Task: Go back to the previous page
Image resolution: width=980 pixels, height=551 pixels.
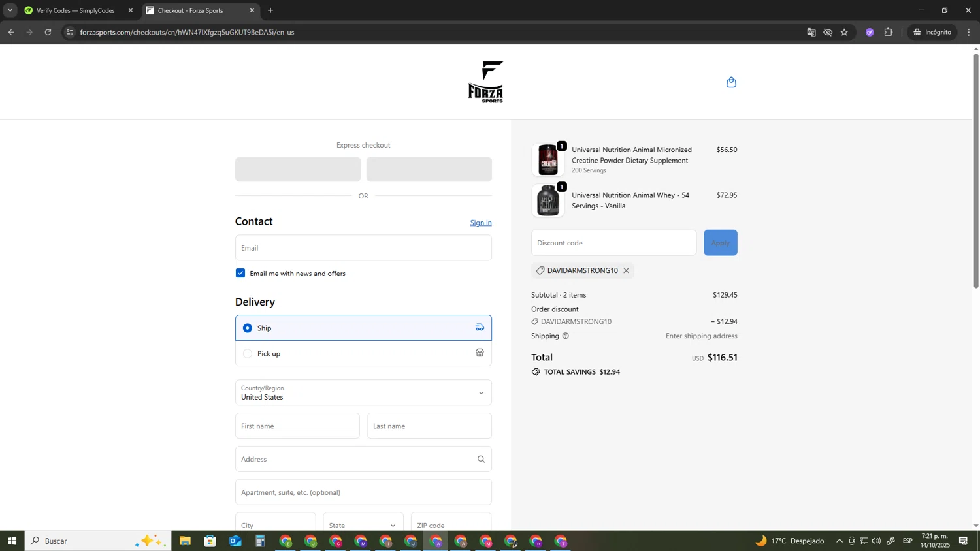Action: click(x=11, y=32)
